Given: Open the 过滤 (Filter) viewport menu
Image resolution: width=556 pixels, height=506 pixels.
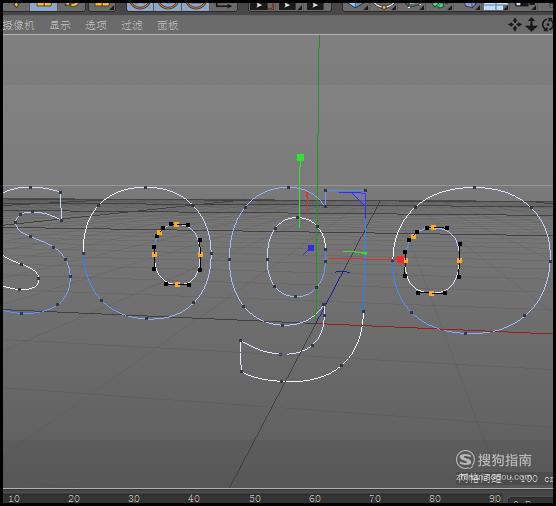Looking at the screenshot, I should tap(132, 25).
